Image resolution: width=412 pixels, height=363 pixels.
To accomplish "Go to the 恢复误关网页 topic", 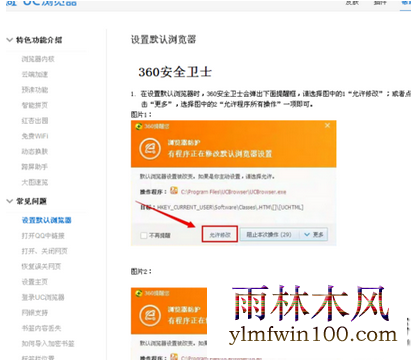I will tap(41, 266).
